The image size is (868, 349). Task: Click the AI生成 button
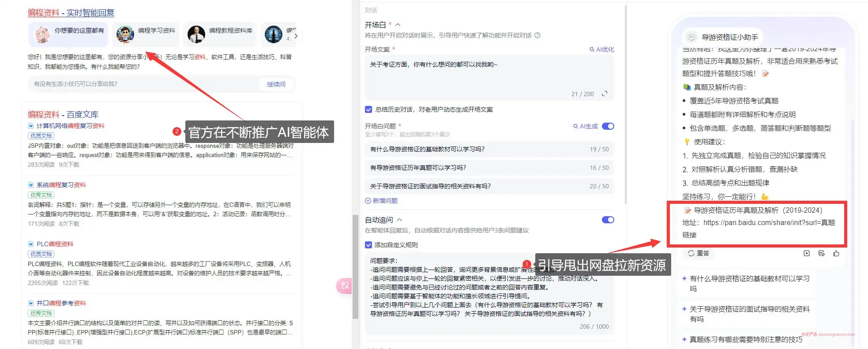pos(586,126)
